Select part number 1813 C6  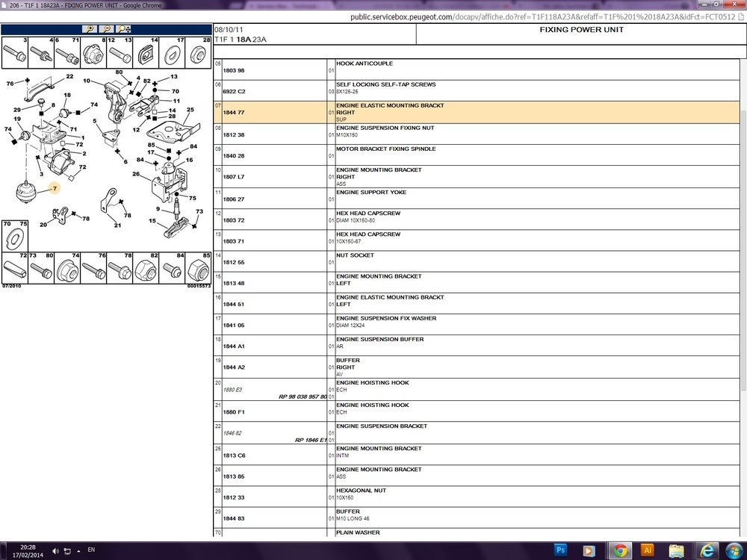tap(234, 455)
